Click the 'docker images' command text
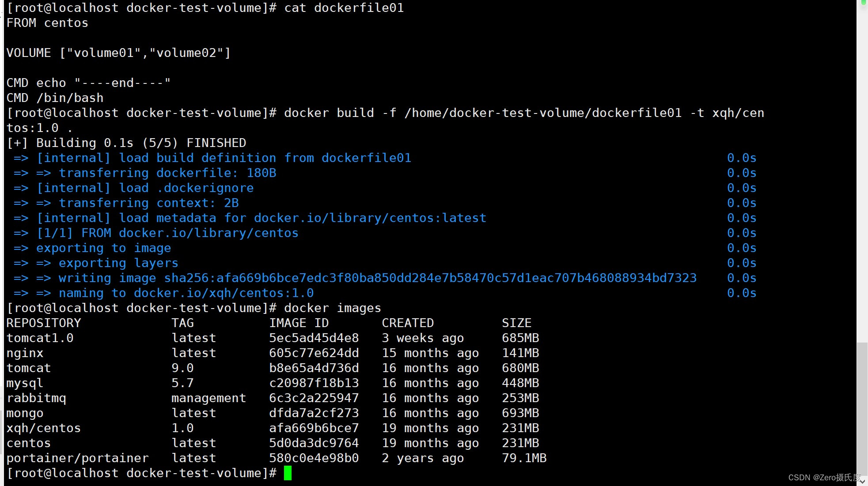 [333, 308]
